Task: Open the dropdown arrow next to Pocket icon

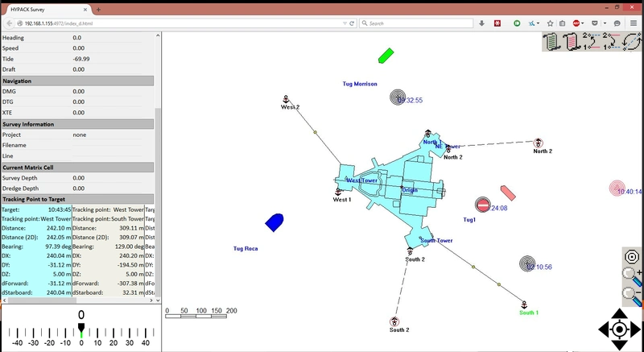Action: [605, 23]
